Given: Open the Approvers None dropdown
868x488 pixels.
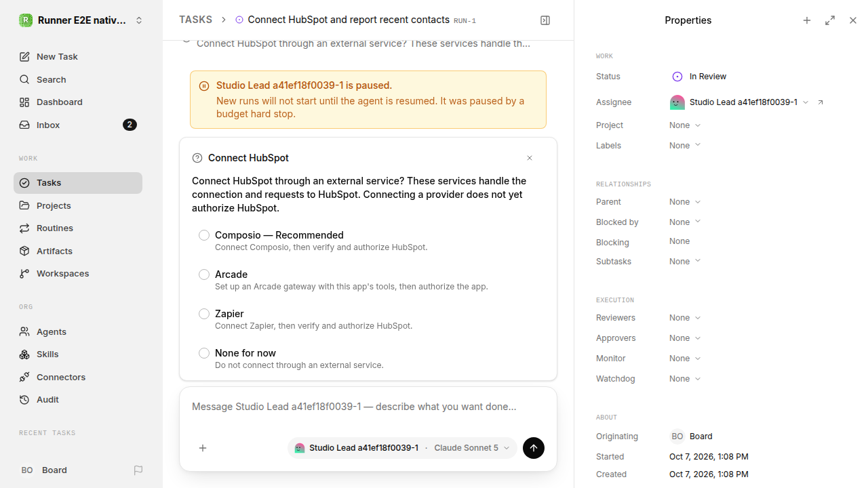Looking at the screenshot, I should [685, 338].
